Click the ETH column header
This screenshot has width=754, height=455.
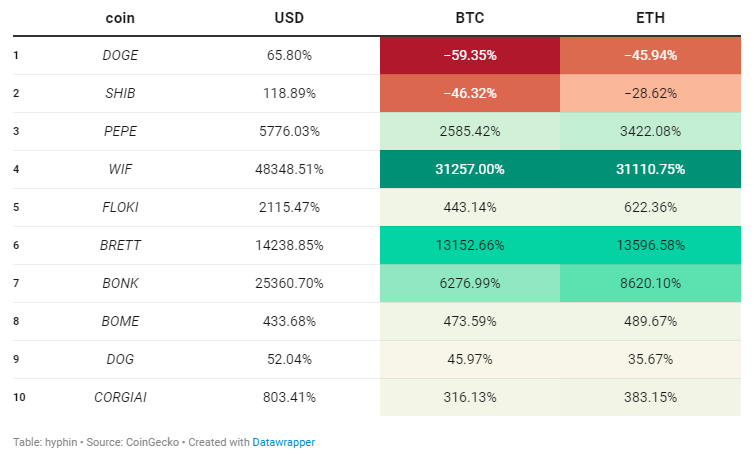pos(650,18)
